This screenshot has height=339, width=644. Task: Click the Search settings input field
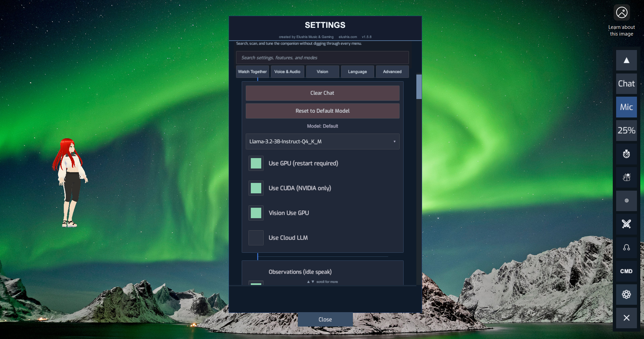tap(322, 58)
